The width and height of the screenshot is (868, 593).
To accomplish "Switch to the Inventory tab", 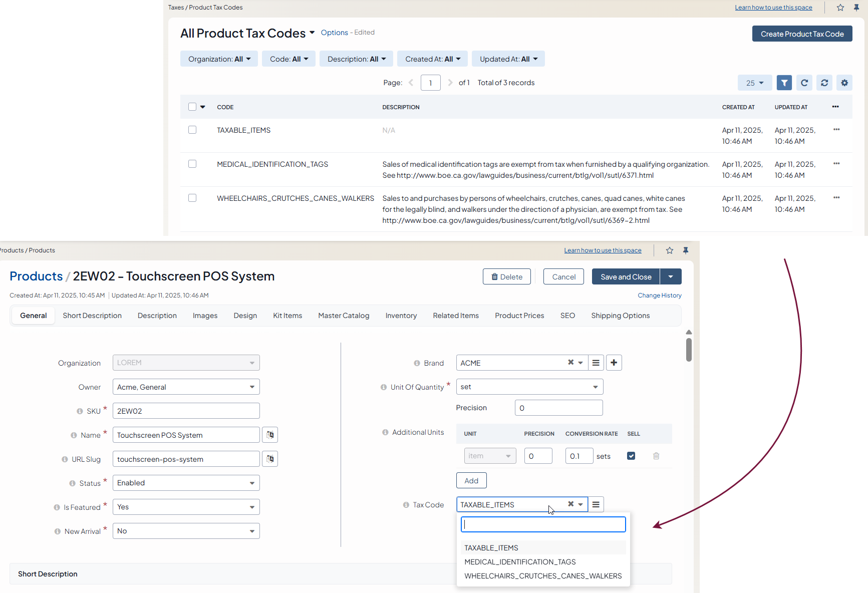I will tap(401, 316).
